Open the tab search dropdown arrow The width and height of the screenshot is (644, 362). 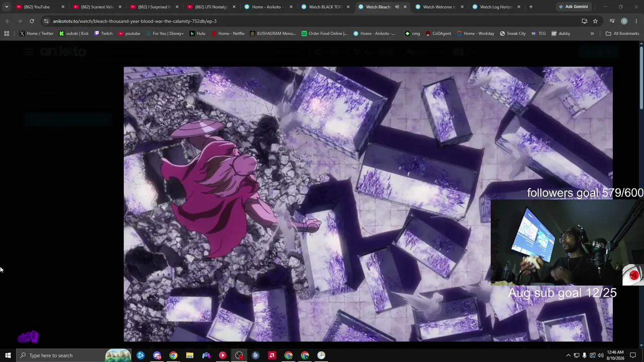coord(7,7)
